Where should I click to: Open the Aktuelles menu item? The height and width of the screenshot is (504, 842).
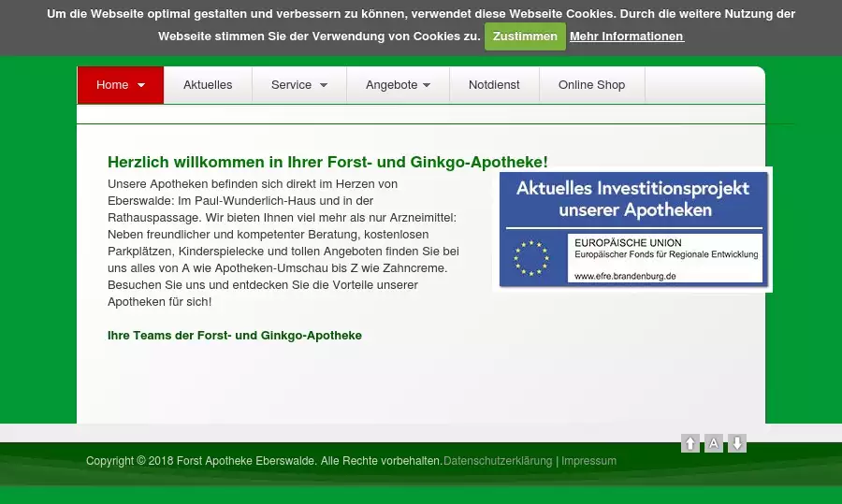pos(208,85)
